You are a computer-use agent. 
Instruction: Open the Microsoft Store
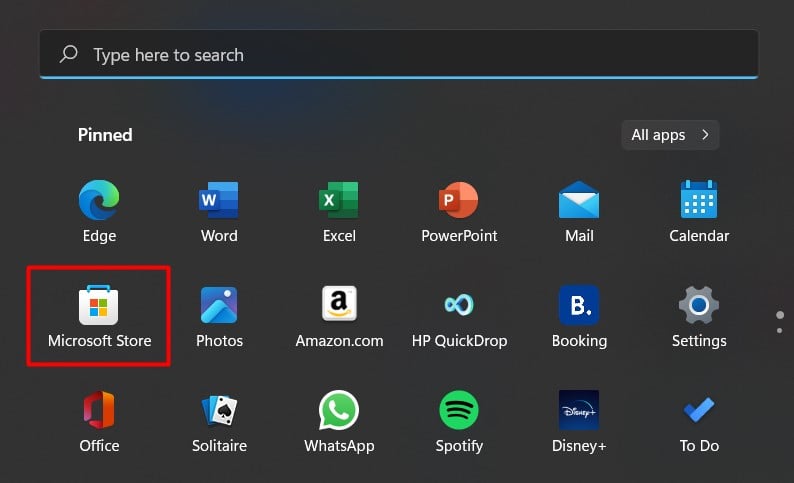[x=99, y=316]
